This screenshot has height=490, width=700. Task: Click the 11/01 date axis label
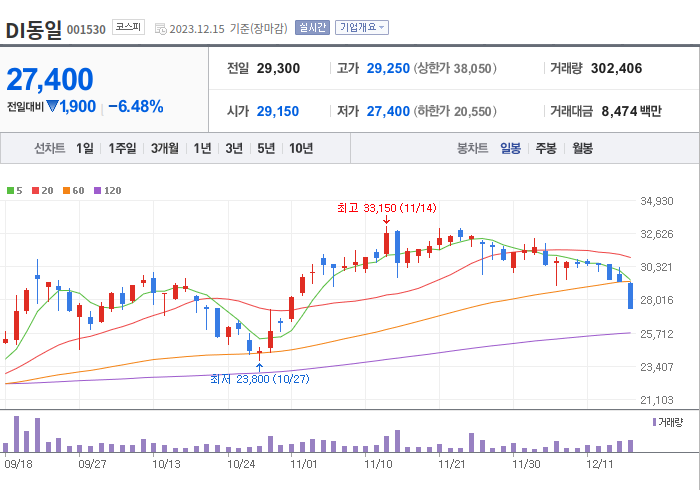(x=304, y=464)
